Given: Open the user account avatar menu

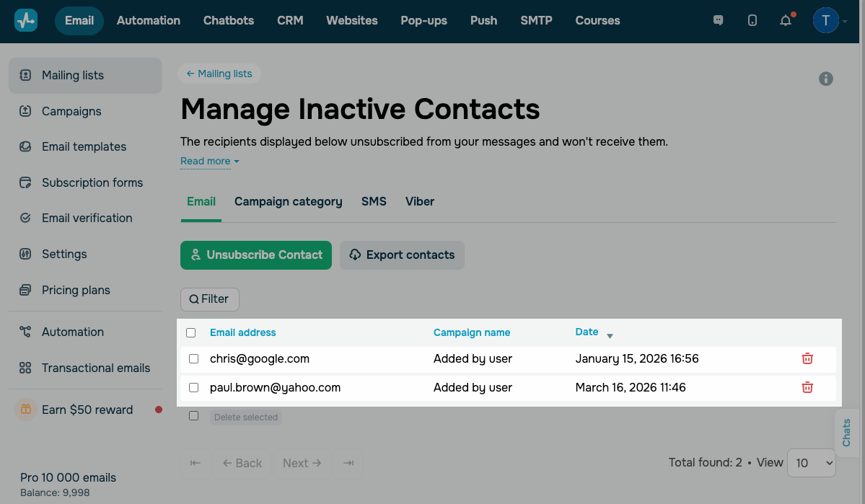Looking at the screenshot, I should 826,20.
